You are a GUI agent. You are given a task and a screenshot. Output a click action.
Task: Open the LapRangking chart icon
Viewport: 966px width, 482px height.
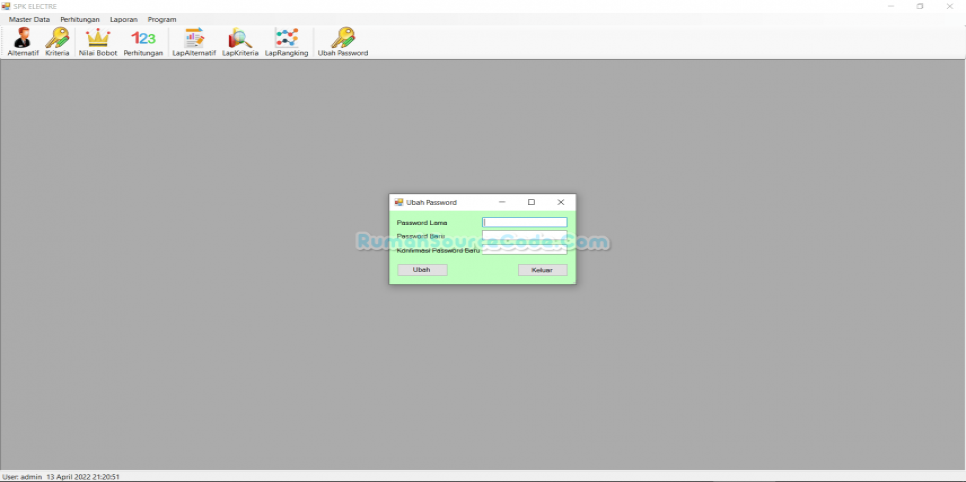tap(286, 42)
